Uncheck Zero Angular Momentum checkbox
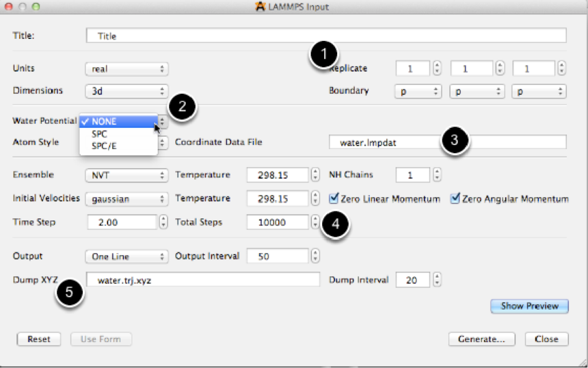The image size is (588, 368). pyautogui.click(x=455, y=199)
